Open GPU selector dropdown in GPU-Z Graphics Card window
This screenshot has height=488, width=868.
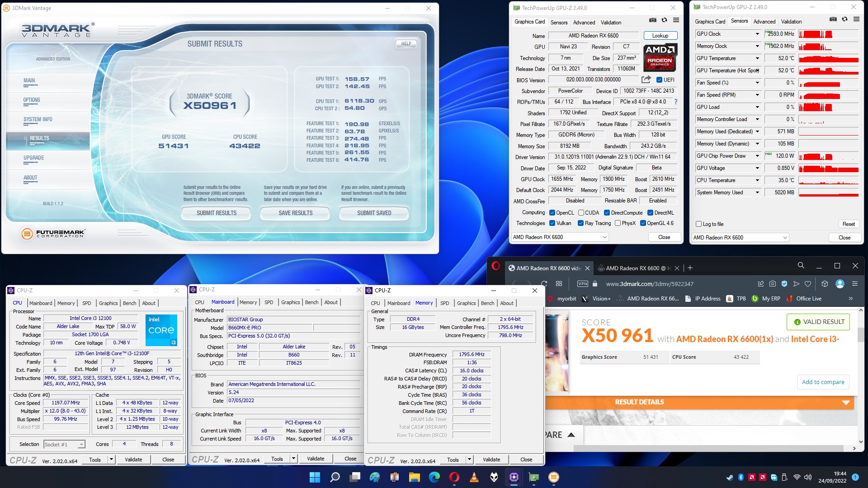pos(560,237)
